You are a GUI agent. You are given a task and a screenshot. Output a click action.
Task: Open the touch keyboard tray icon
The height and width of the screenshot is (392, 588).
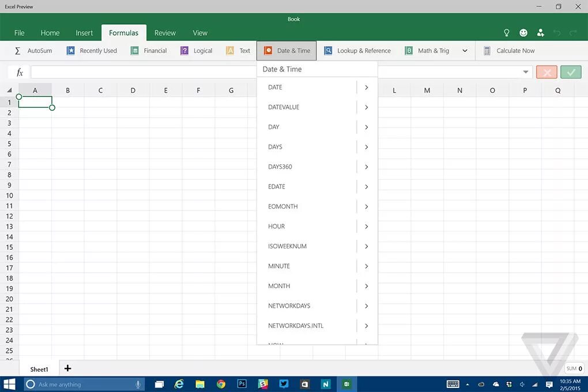tap(453, 384)
